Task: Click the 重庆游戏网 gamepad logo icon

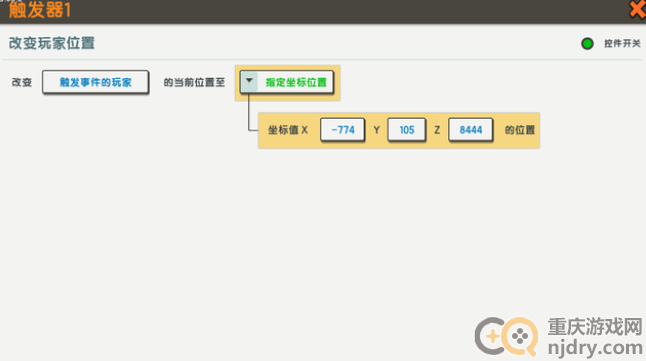Action: (x=506, y=337)
